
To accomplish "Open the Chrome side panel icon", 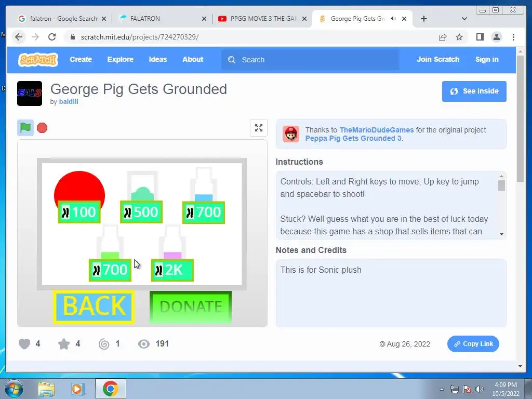I will click(480, 37).
